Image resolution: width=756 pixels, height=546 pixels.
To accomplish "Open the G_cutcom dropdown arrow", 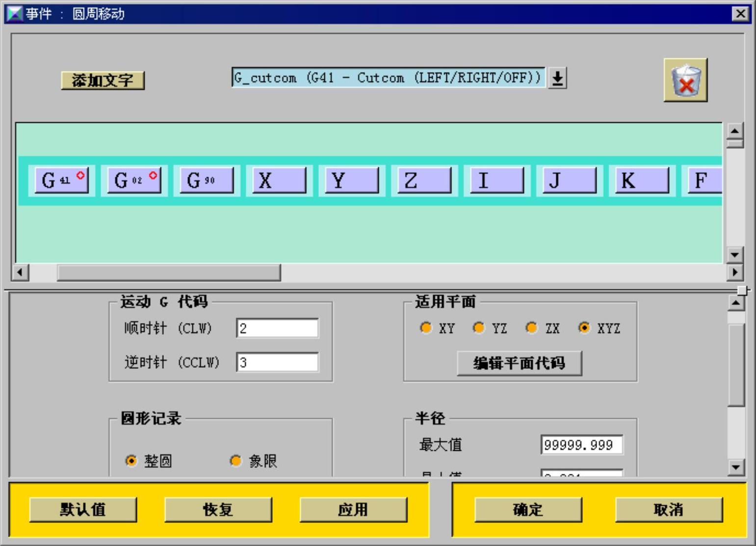I will (557, 78).
